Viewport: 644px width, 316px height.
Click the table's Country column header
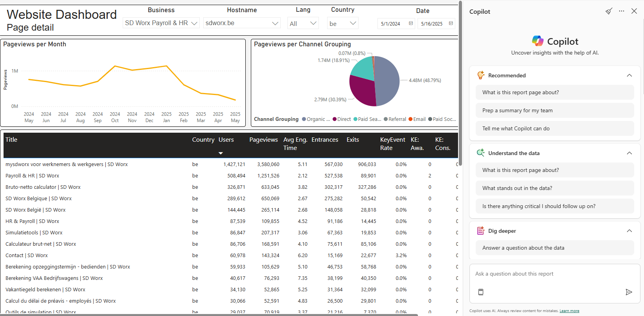pyautogui.click(x=203, y=140)
